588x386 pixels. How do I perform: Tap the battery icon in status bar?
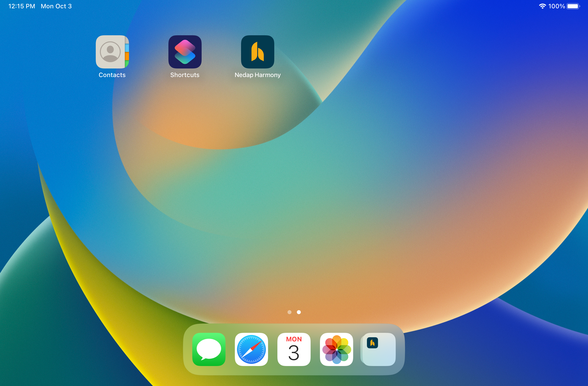[x=573, y=6]
